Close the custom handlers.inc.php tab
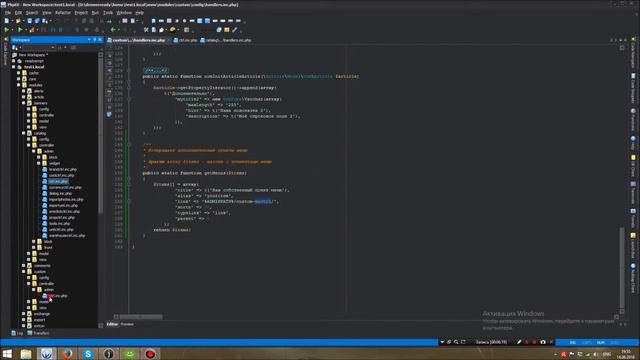 [169, 40]
